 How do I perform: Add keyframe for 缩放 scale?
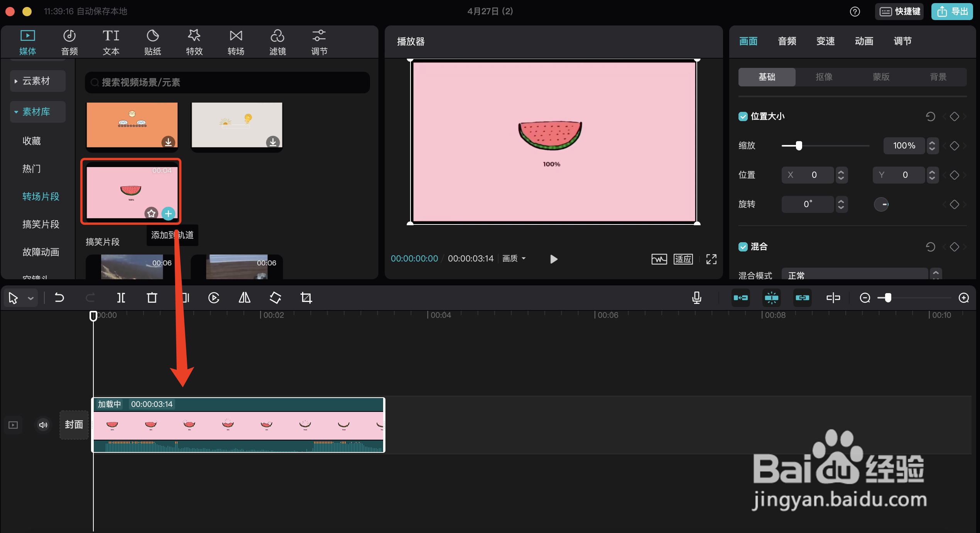pos(954,145)
